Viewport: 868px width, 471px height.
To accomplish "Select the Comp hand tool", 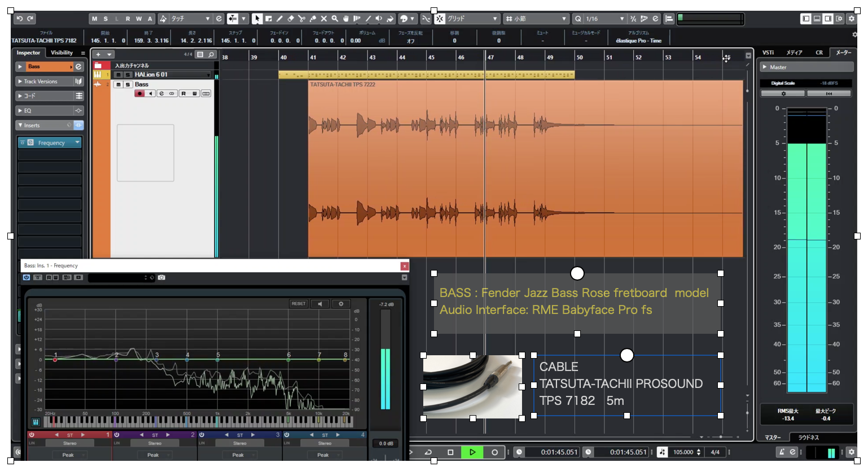I will [346, 19].
